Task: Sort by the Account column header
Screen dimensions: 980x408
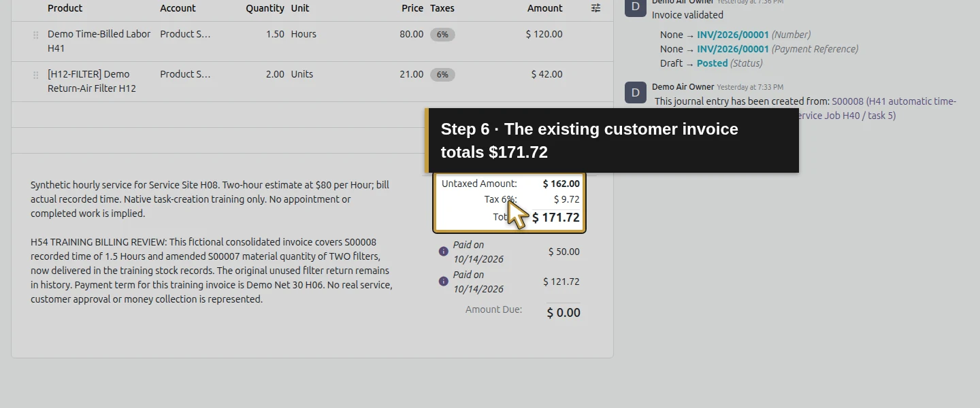Action: click(178, 8)
